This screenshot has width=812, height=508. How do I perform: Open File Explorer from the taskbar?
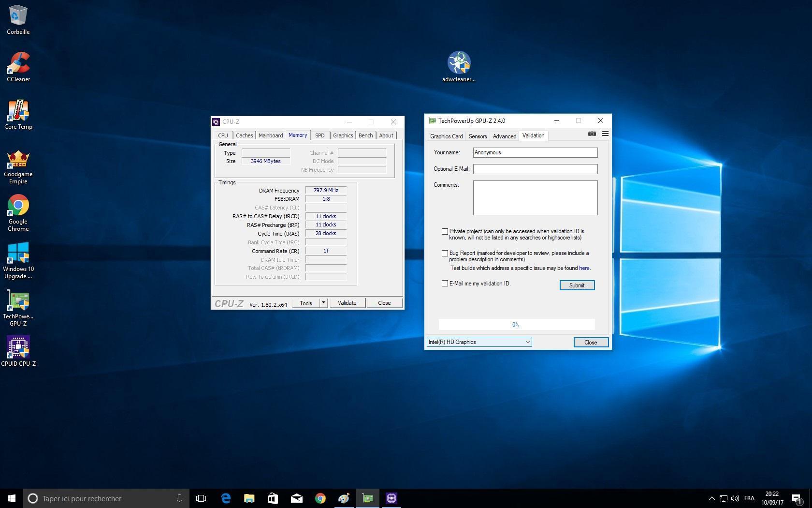point(249,498)
